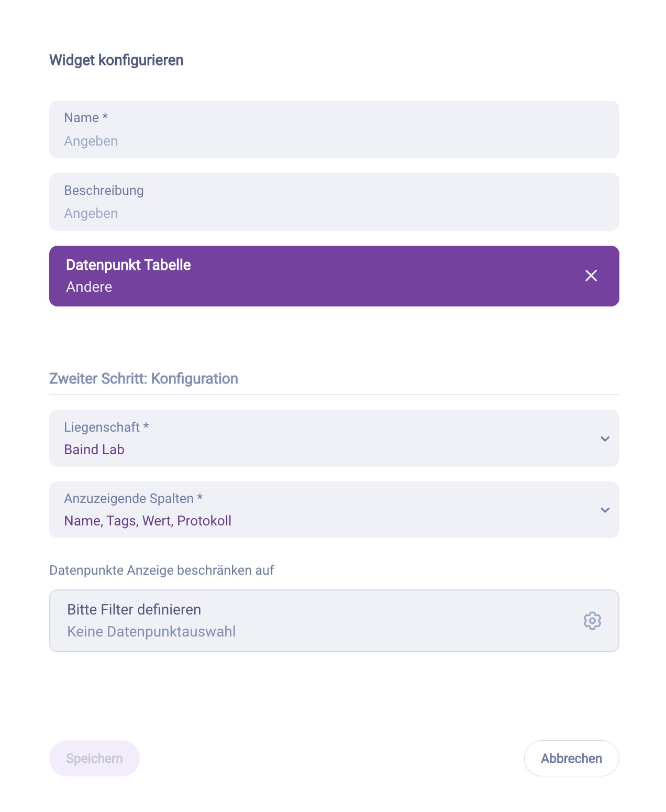Click the 'Andere' category subtitle
The image size is (666, 812).
tap(89, 287)
